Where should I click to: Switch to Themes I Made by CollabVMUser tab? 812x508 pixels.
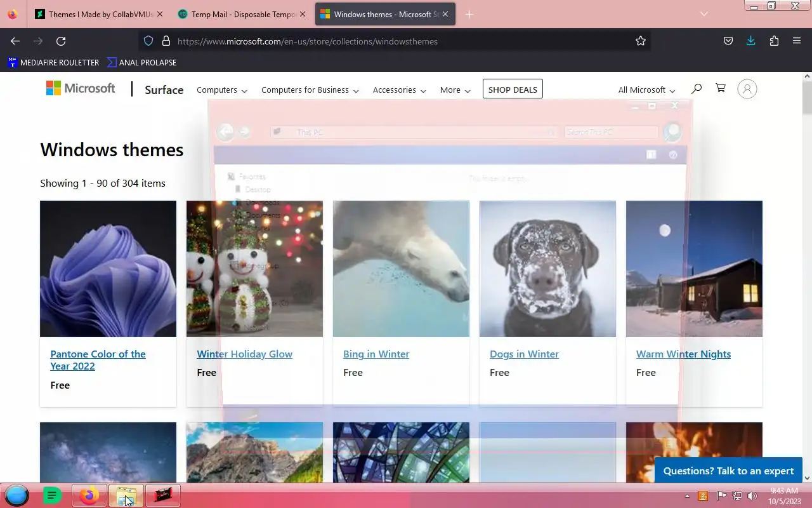(x=98, y=14)
